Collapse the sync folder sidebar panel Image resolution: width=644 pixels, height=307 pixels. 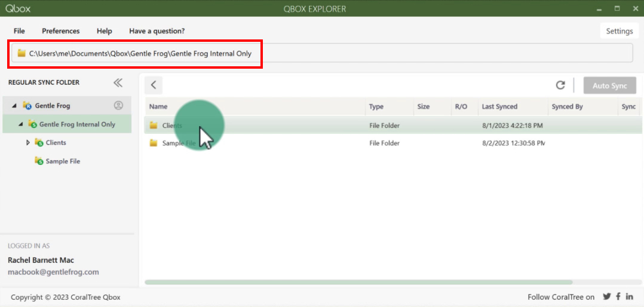[118, 82]
